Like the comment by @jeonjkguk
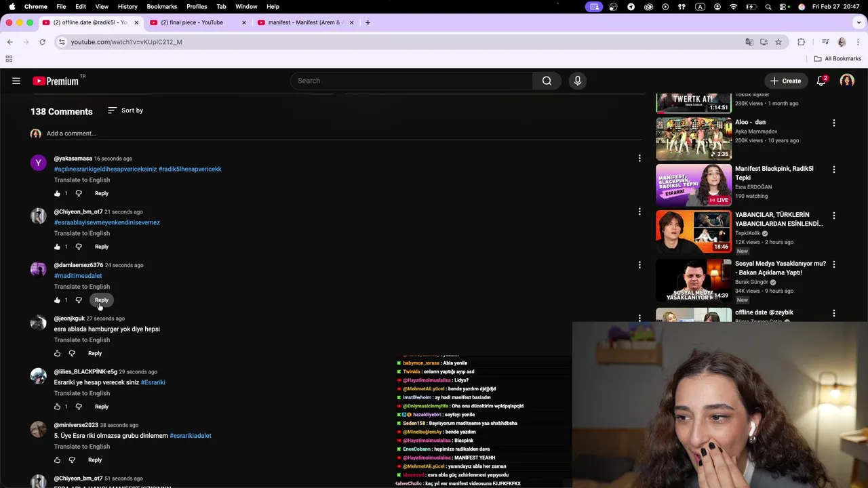Viewport: 868px width, 488px height. [x=57, y=353]
